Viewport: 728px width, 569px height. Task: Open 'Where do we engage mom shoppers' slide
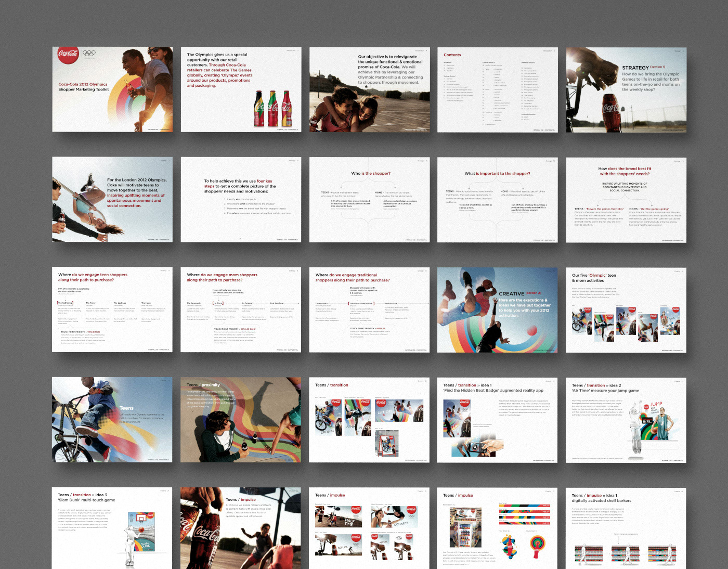(241, 310)
